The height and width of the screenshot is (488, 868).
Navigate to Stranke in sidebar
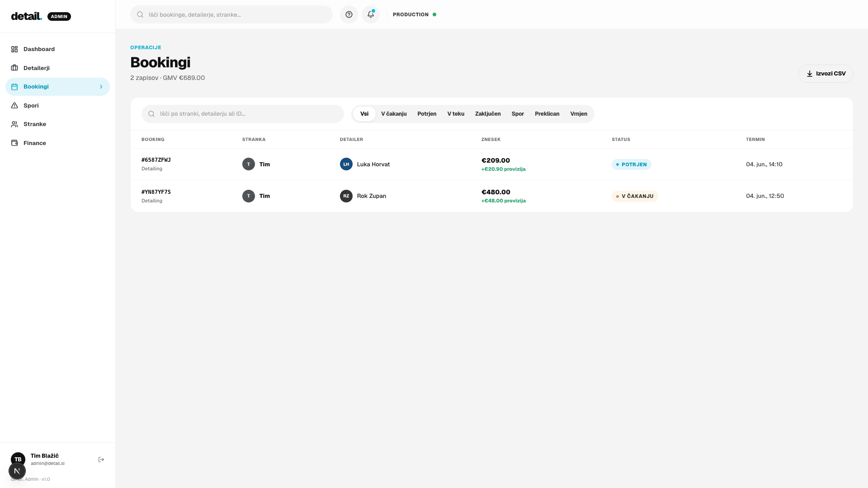pyautogui.click(x=57, y=124)
